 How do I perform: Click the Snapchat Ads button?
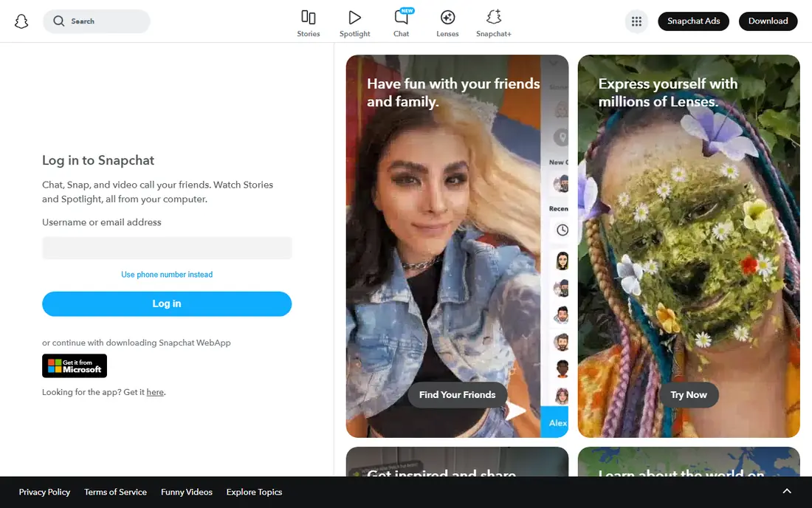point(693,21)
